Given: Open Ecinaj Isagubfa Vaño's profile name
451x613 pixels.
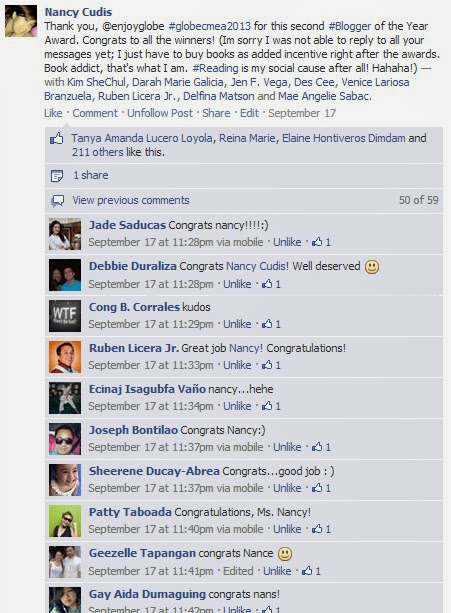Looking at the screenshot, I should coord(147,389).
